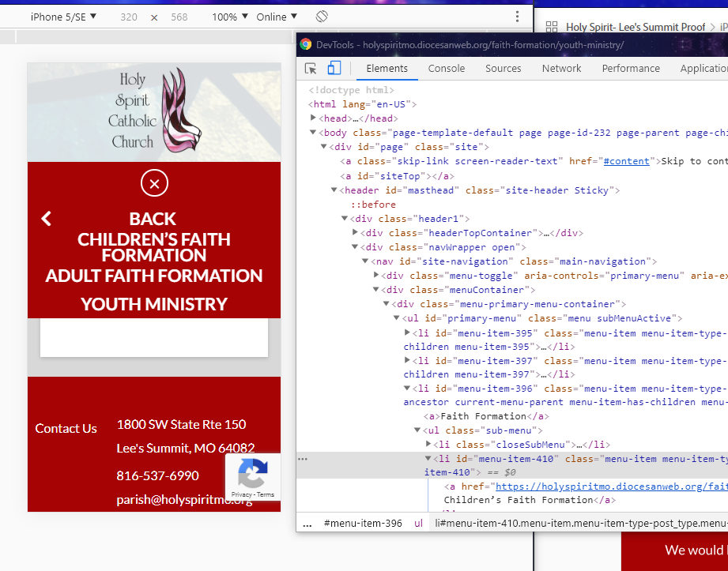Expand the head element node

coord(314,118)
